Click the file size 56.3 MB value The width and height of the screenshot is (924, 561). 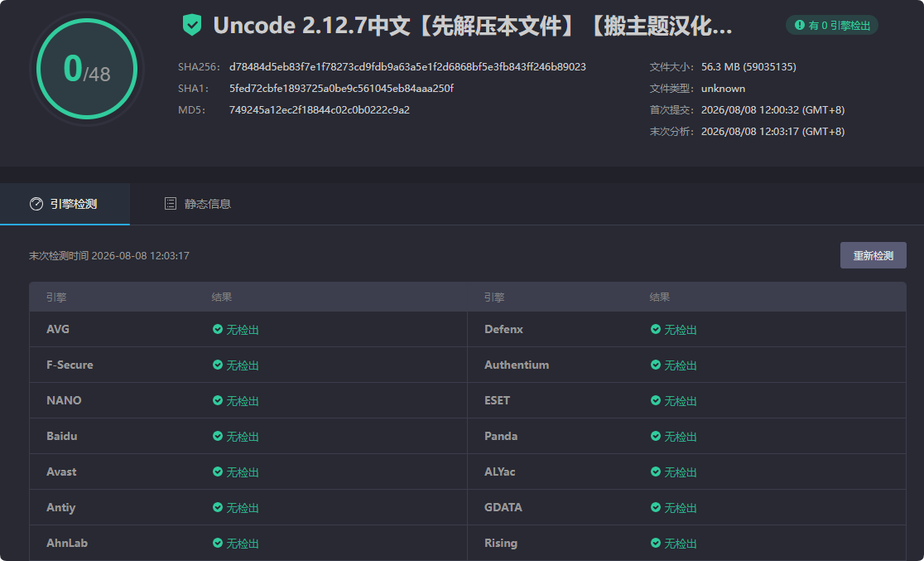(x=748, y=67)
